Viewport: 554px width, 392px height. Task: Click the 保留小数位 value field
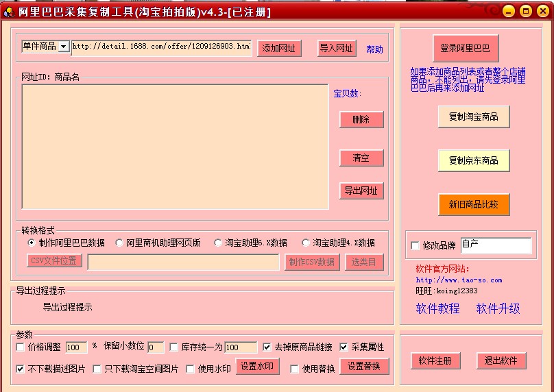(x=156, y=347)
